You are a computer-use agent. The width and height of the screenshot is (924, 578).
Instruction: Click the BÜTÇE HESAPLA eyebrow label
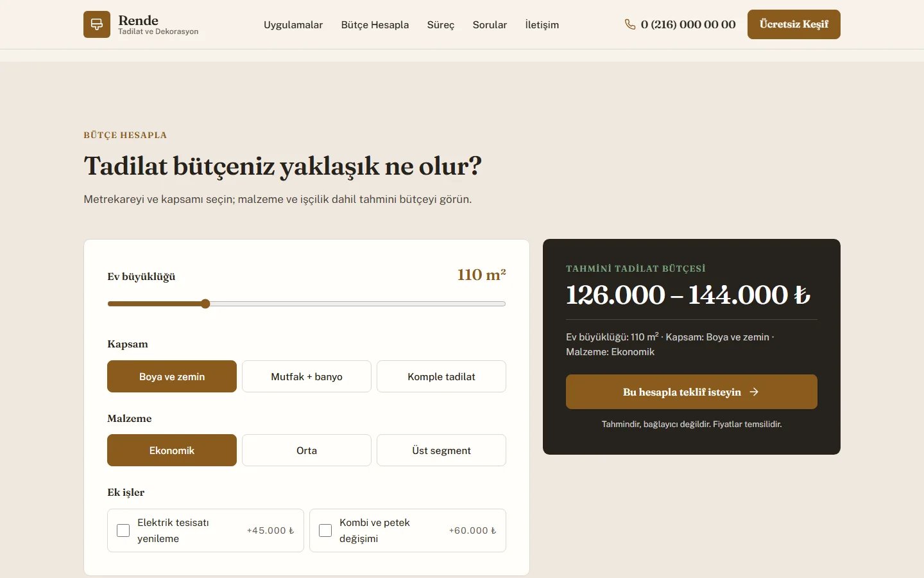pyautogui.click(x=125, y=135)
